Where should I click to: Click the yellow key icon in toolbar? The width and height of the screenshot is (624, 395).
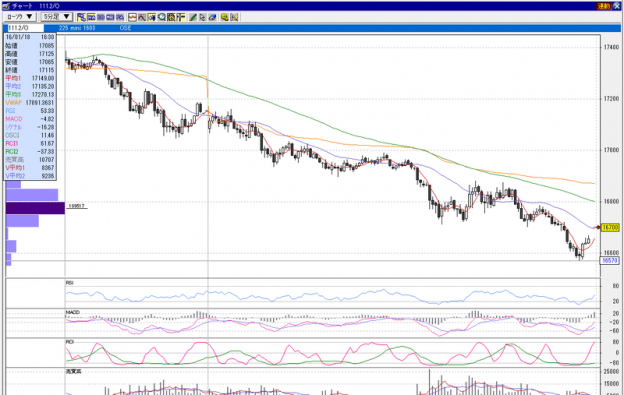pos(224,17)
